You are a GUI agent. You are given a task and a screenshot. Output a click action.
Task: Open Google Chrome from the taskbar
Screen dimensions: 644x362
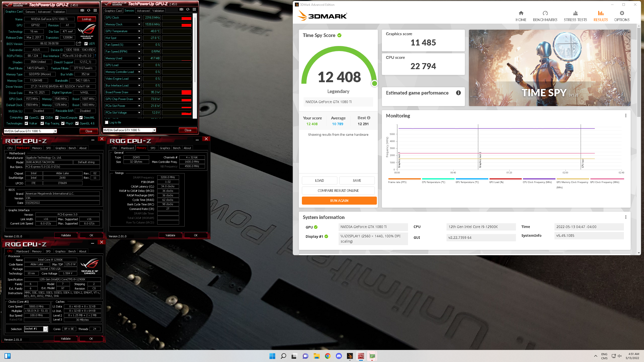[328, 356]
